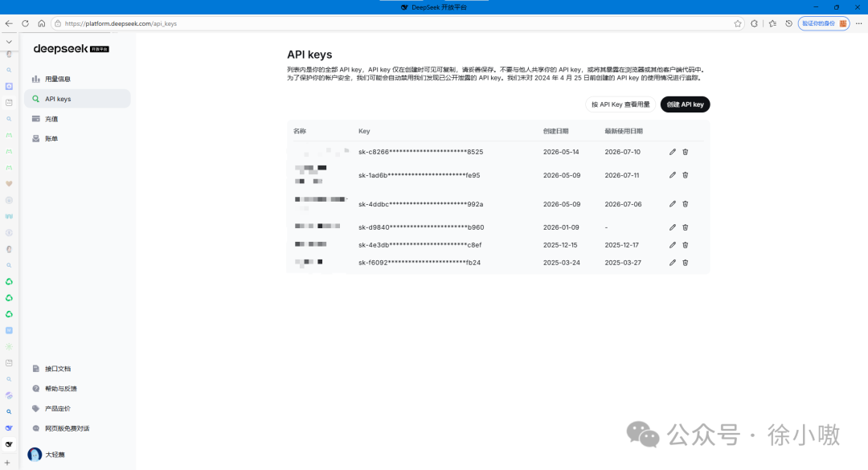Viewport: 868px width, 470px height.
Task: Click the API keys page heading
Action: coord(309,55)
